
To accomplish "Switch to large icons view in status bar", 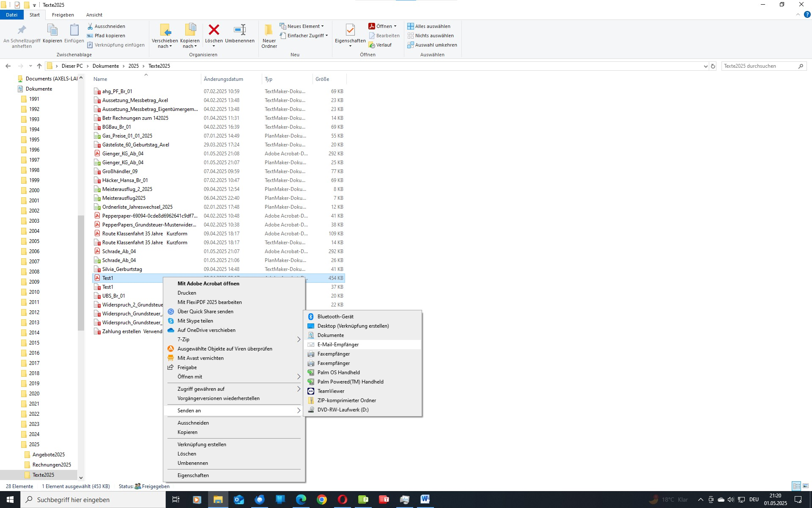I will pyautogui.click(x=806, y=486).
